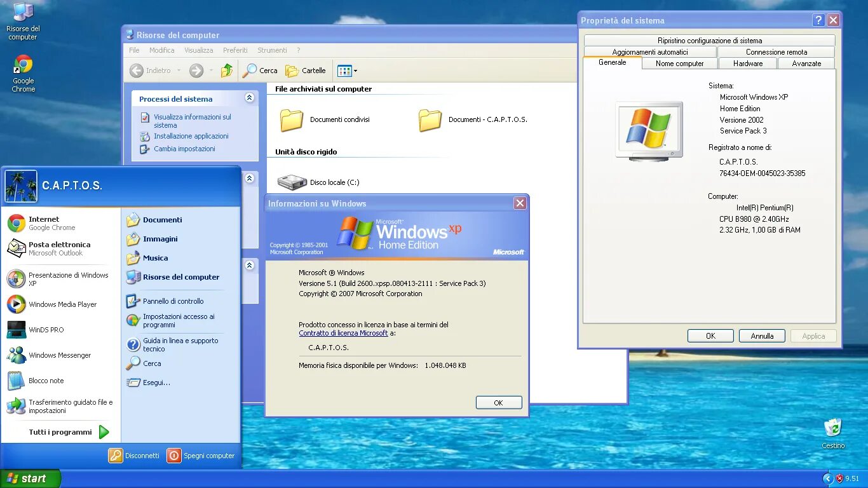Open the Documenti condivisi folder

point(325,119)
